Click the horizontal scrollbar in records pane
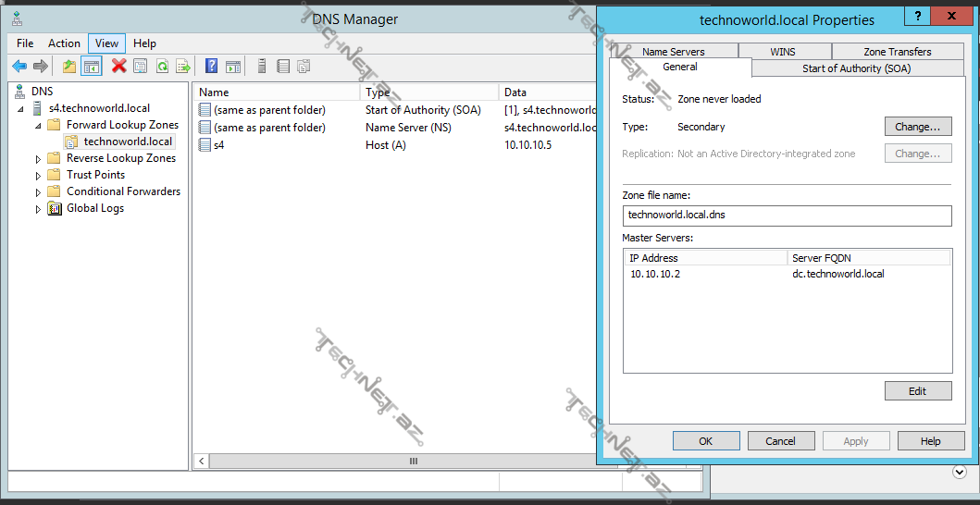The width and height of the screenshot is (980, 505). [x=413, y=461]
